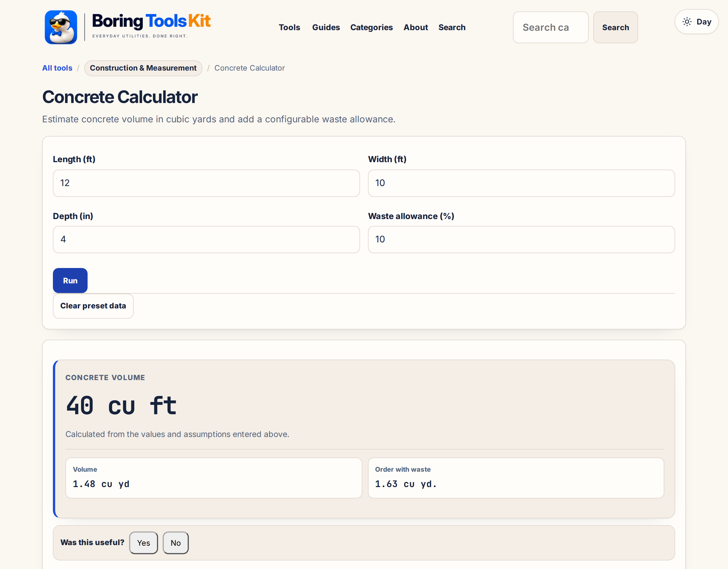Screen dimensions: 728x569
Task: Click Calculated from the values note
Action: [177, 434]
